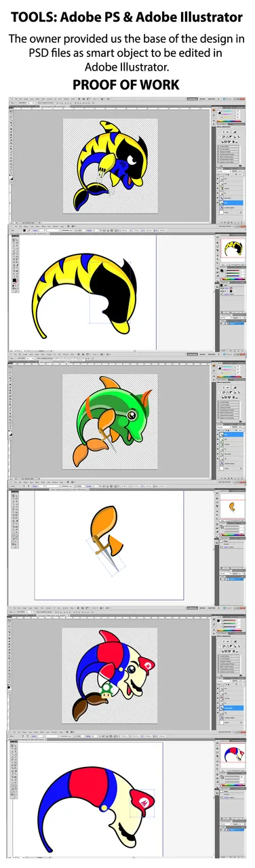The width and height of the screenshot is (255, 868).
Task: Click Navigator thumbnail of orange fin in Illustrator
Action: coord(233,506)
